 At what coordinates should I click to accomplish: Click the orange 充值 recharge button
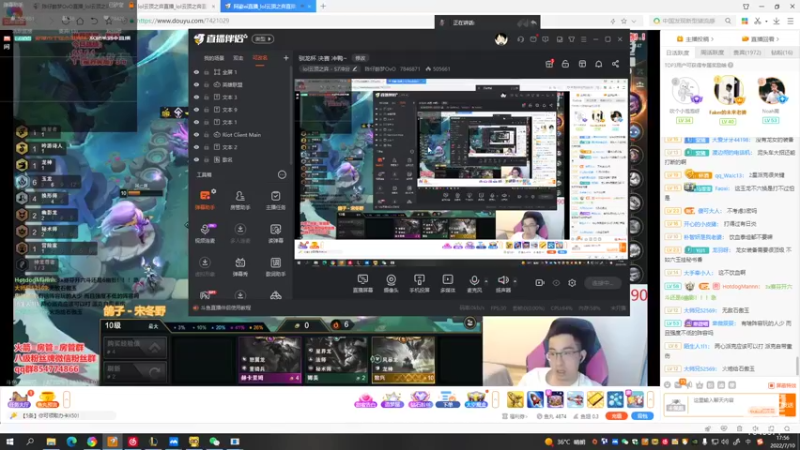tap(616, 416)
